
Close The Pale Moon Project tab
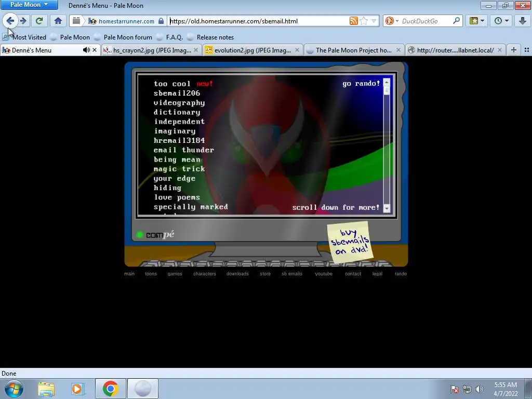[398, 50]
